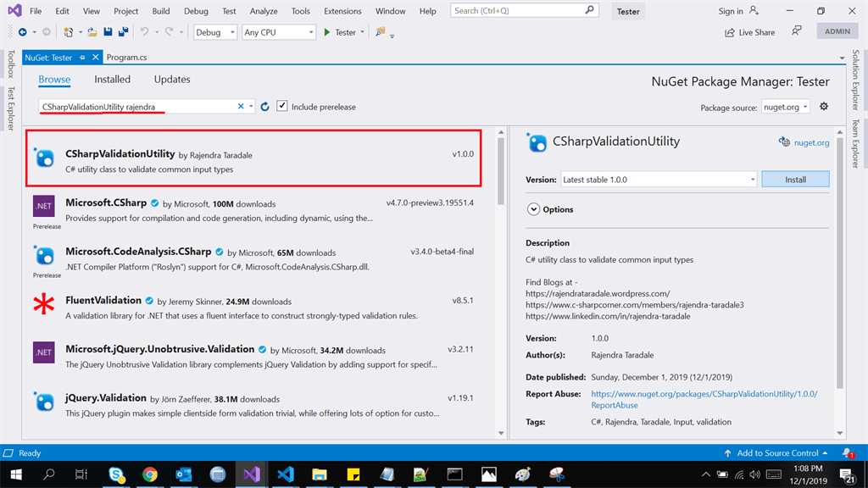
Task: Expand the Options section
Action: [x=533, y=209]
